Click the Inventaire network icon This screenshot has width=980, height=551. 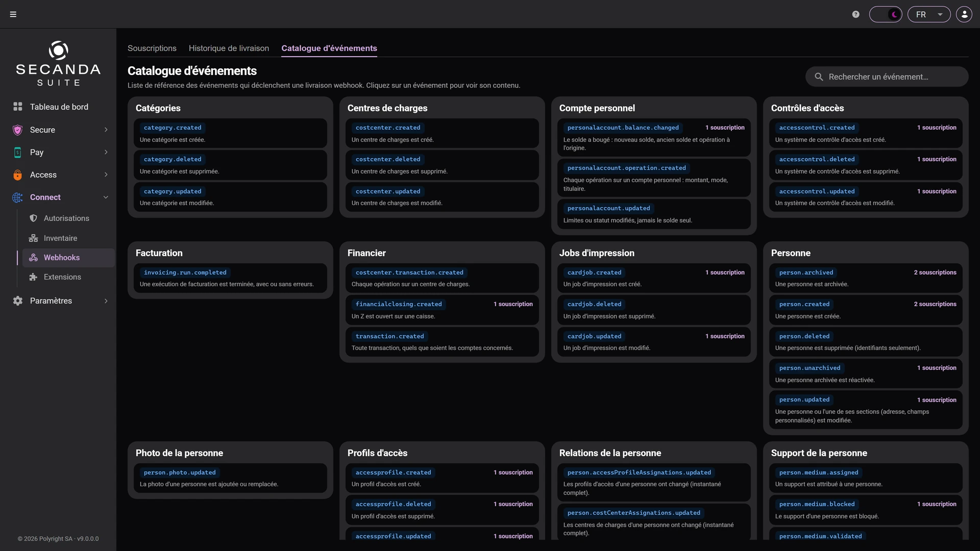click(33, 238)
